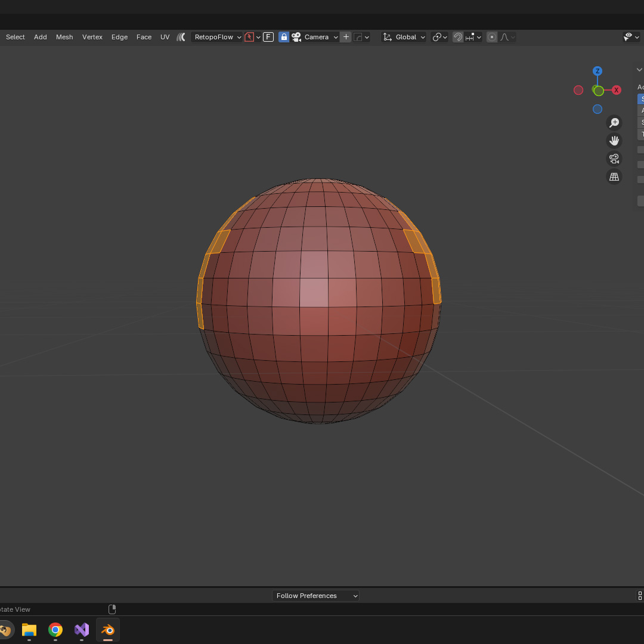The height and width of the screenshot is (644, 644).
Task: Open the RetopoFlow dropdown
Action: 218,37
